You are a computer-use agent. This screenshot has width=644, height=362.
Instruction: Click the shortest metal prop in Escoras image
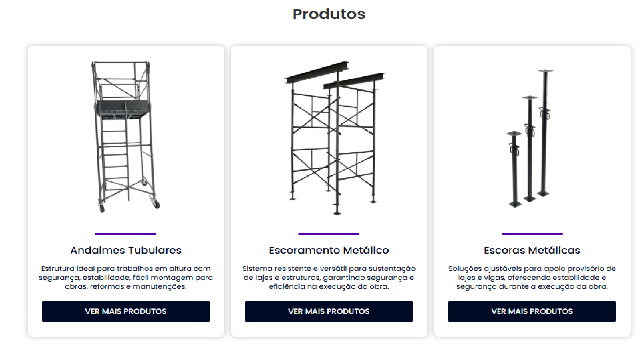(515, 170)
